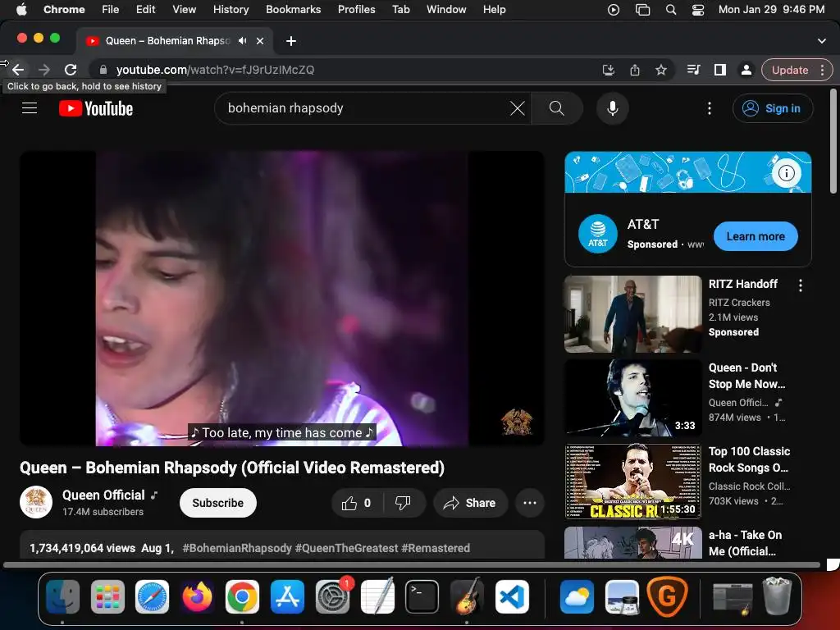Open the Queen Official channel name
The width and height of the screenshot is (840, 630).
103,495
